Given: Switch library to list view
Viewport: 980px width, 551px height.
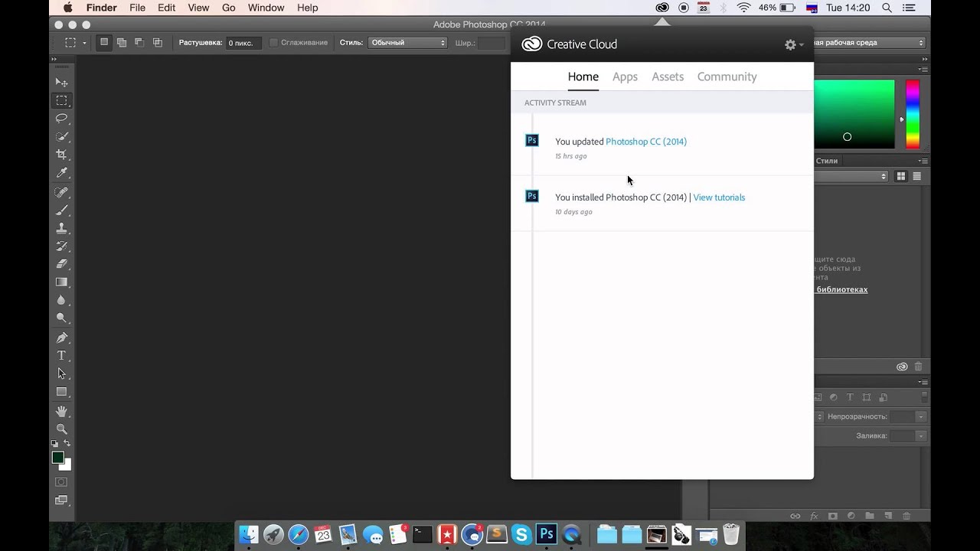Looking at the screenshot, I should coord(916,176).
